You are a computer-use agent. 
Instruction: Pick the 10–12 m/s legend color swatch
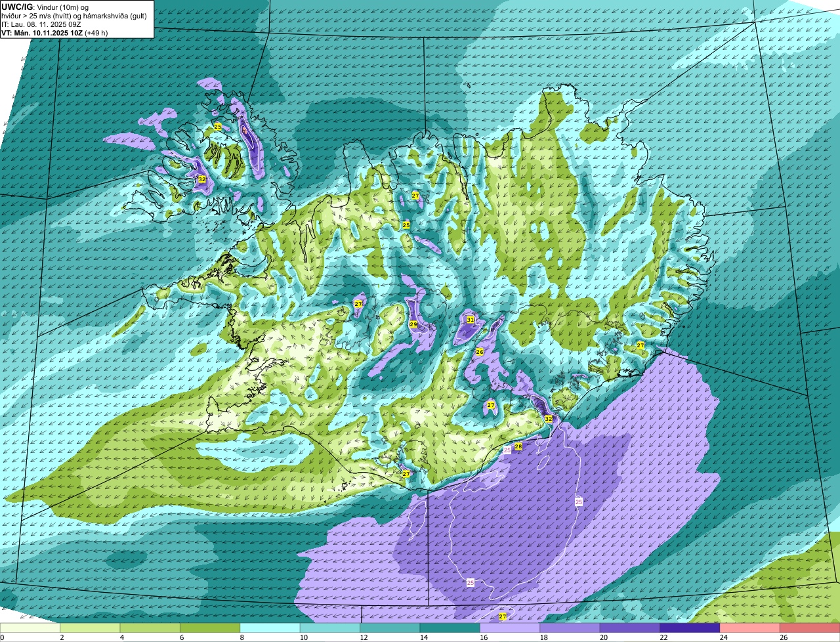(330, 628)
